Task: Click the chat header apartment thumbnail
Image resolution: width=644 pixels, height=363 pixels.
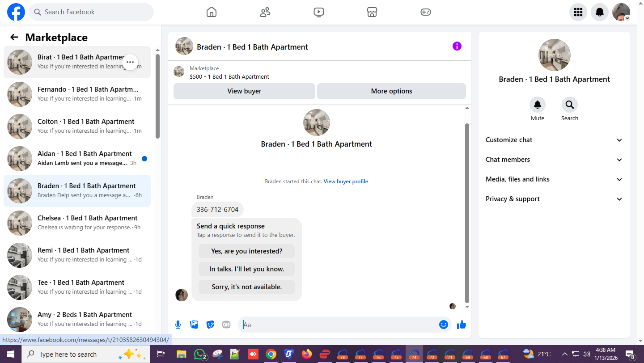Action: click(184, 46)
